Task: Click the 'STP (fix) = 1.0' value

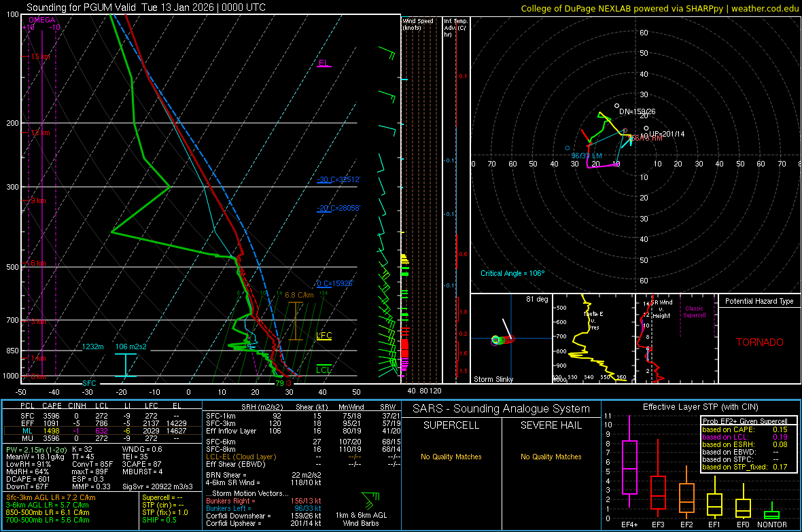Action: pyautogui.click(x=165, y=512)
